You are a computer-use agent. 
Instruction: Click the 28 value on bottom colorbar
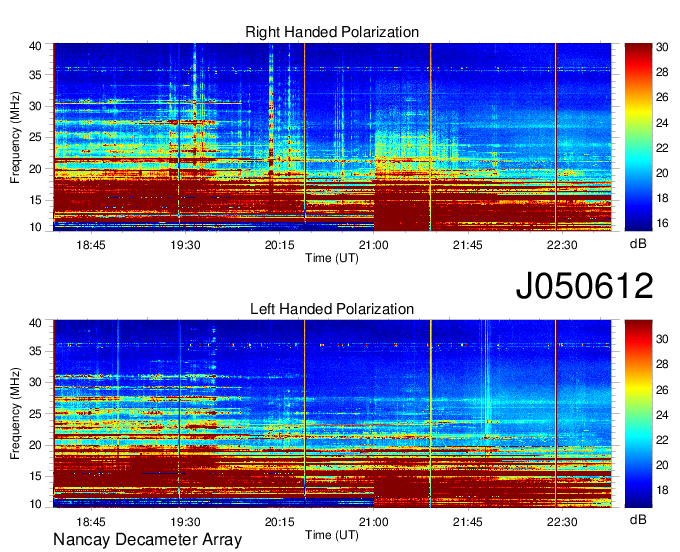click(x=662, y=364)
